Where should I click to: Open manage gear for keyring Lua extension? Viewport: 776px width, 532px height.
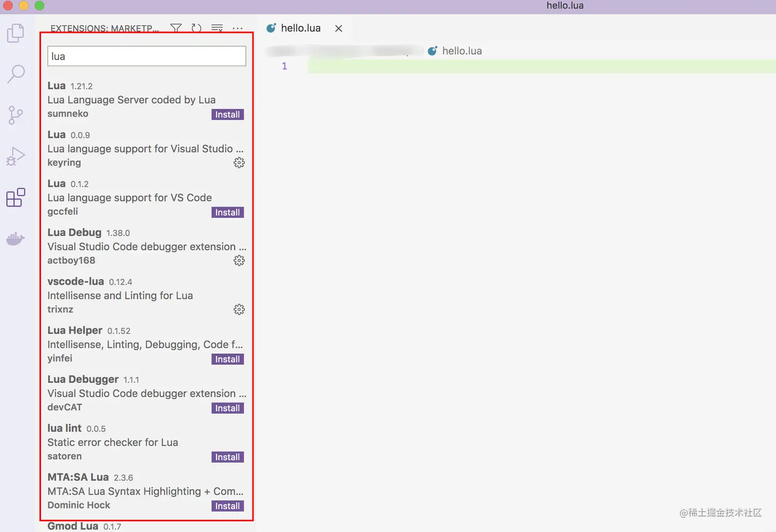(x=239, y=163)
